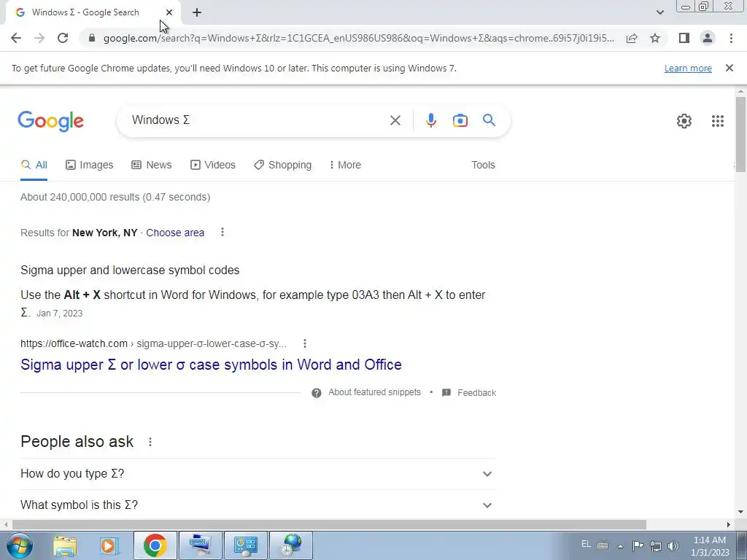Open the Chrome profile avatar menu
The height and width of the screenshot is (560, 747).
708,38
